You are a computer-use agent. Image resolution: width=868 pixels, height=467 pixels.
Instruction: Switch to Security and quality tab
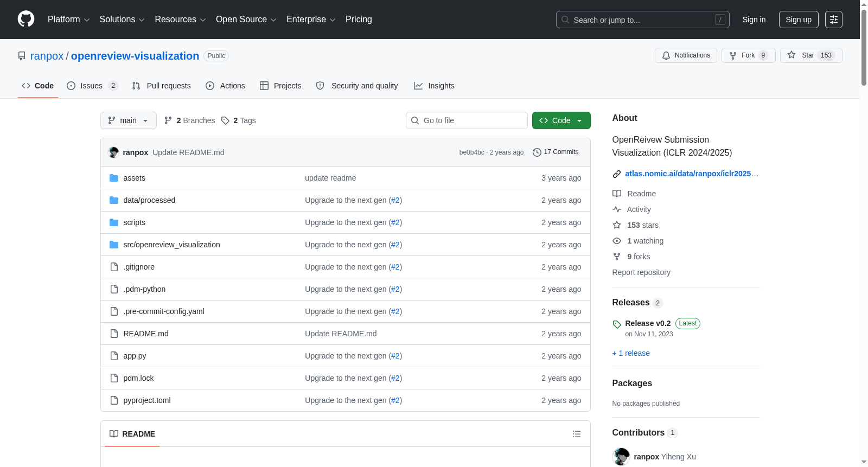click(357, 86)
